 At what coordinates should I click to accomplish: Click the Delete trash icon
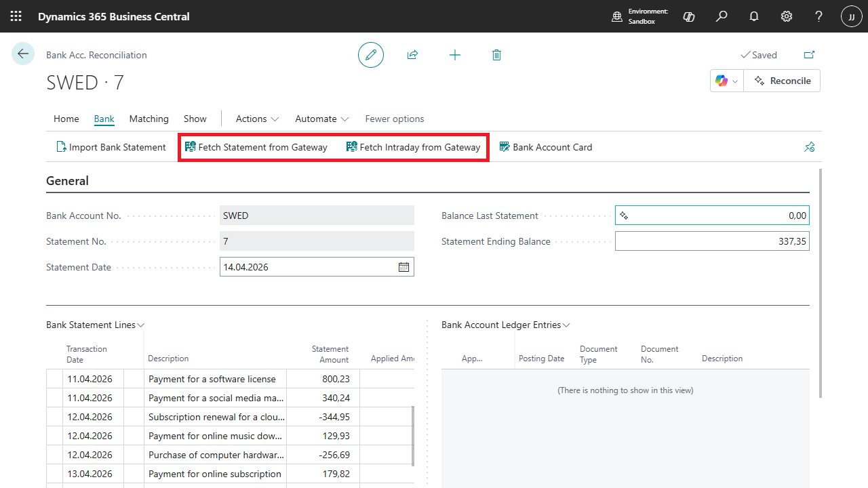pos(496,55)
